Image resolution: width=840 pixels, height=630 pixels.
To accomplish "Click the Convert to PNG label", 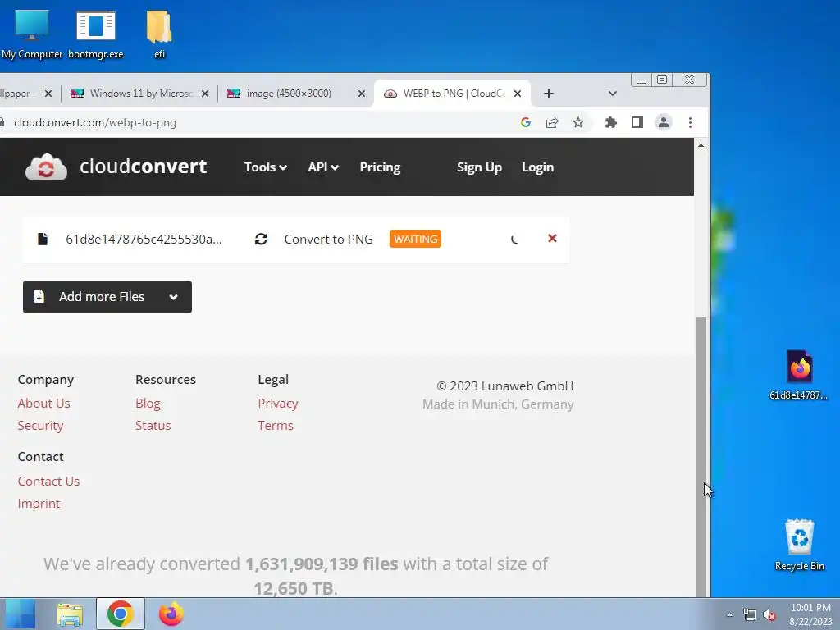I will click(328, 239).
